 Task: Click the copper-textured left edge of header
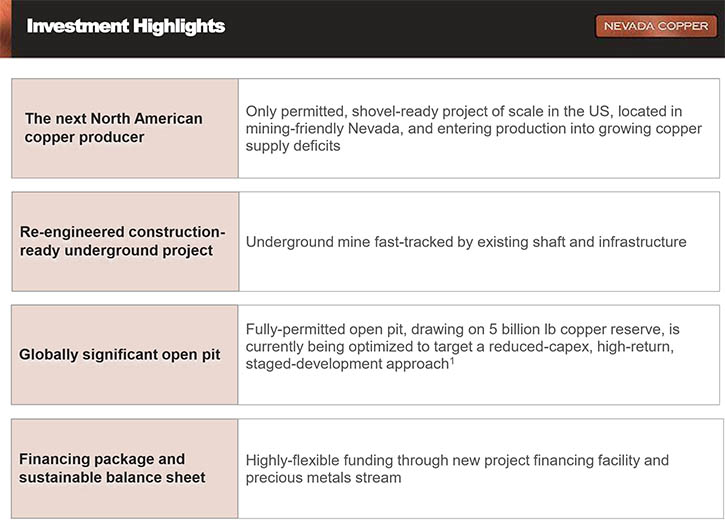click(8, 27)
